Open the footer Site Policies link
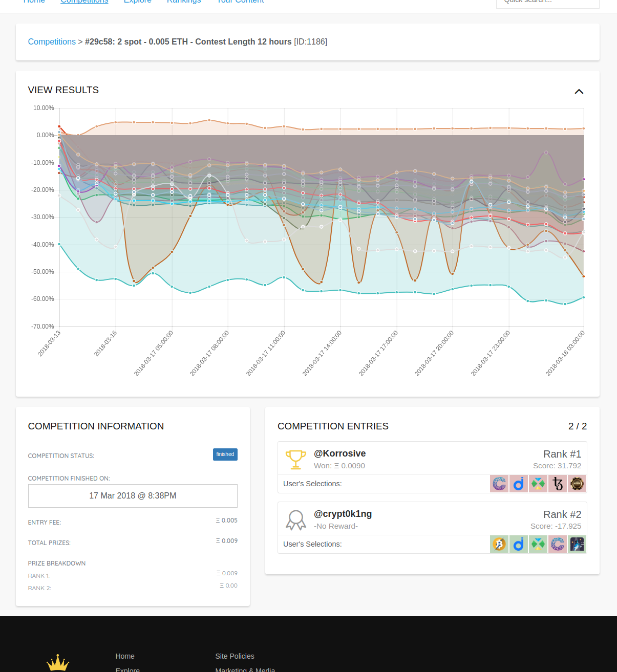This screenshot has width=617, height=672. tap(235, 656)
